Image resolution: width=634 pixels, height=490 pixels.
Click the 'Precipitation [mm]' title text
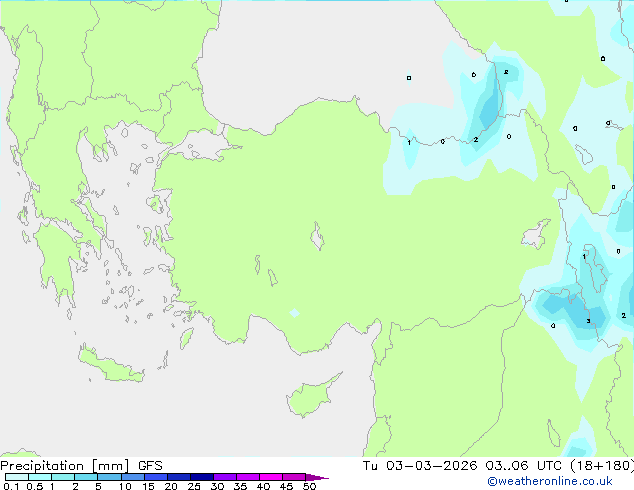pyautogui.click(x=65, y=466)
